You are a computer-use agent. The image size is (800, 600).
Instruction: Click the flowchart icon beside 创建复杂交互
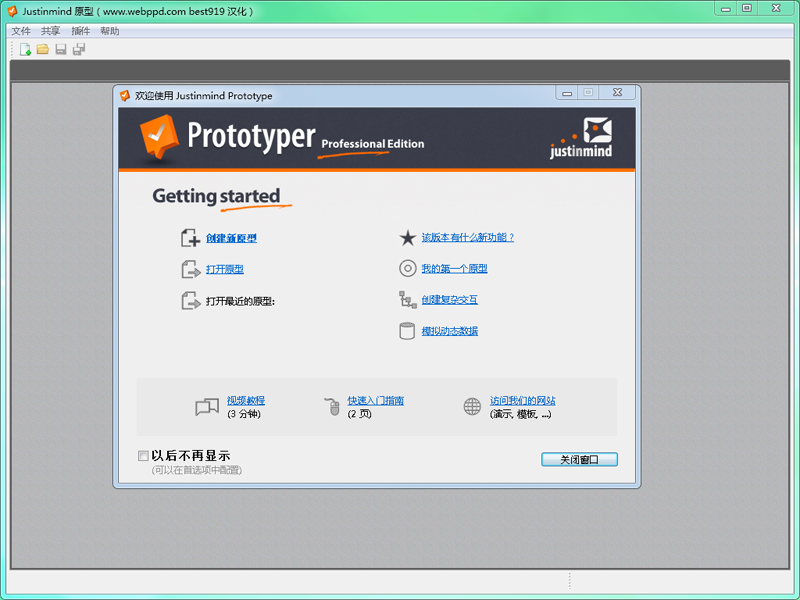pyautogui.click(x=407, y=300)
